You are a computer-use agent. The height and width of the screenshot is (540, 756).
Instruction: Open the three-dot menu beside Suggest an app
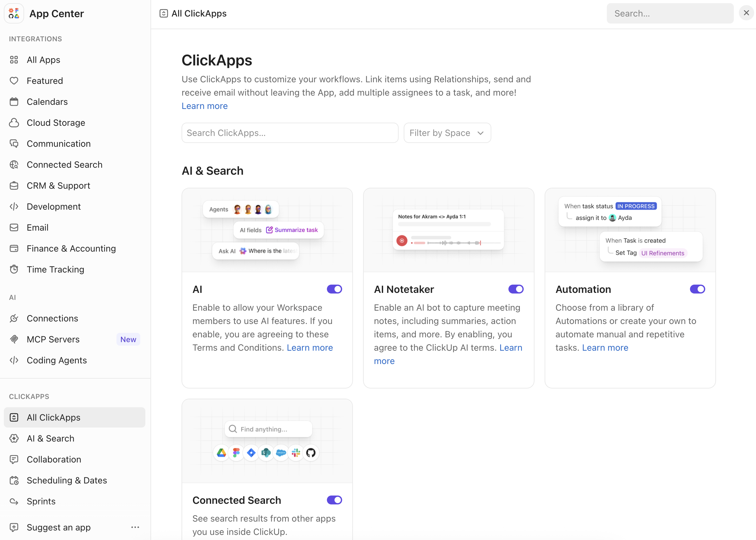point(135,527)
